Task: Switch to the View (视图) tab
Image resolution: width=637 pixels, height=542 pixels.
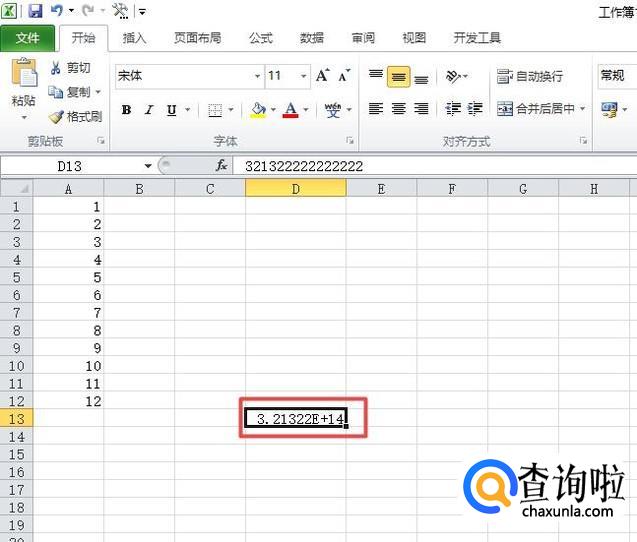Action: click(414, 38)
